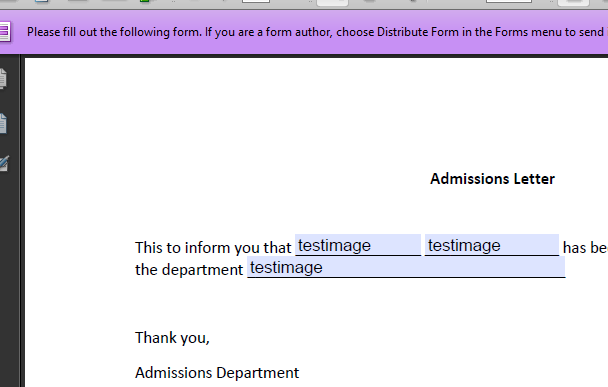Click the zoom percentage box in top toolbar
This screenshot has width=608, height=387.
pyautogui.click(x=508, y=1)
